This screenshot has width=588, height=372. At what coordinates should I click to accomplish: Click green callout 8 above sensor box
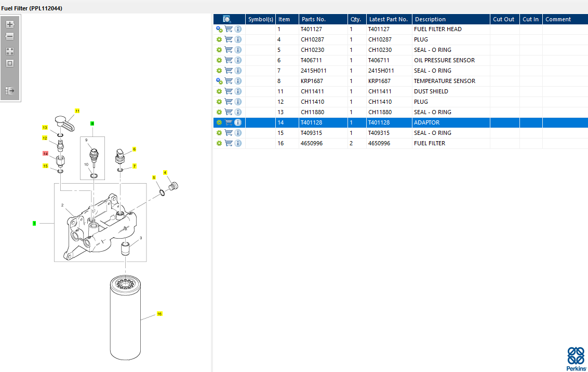click(92, 123)
